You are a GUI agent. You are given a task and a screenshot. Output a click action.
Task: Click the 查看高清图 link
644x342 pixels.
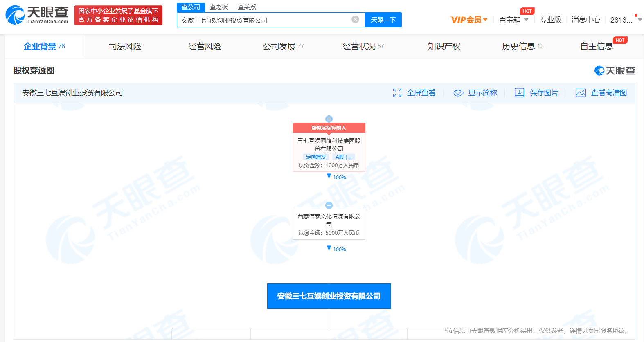(609, 93)
